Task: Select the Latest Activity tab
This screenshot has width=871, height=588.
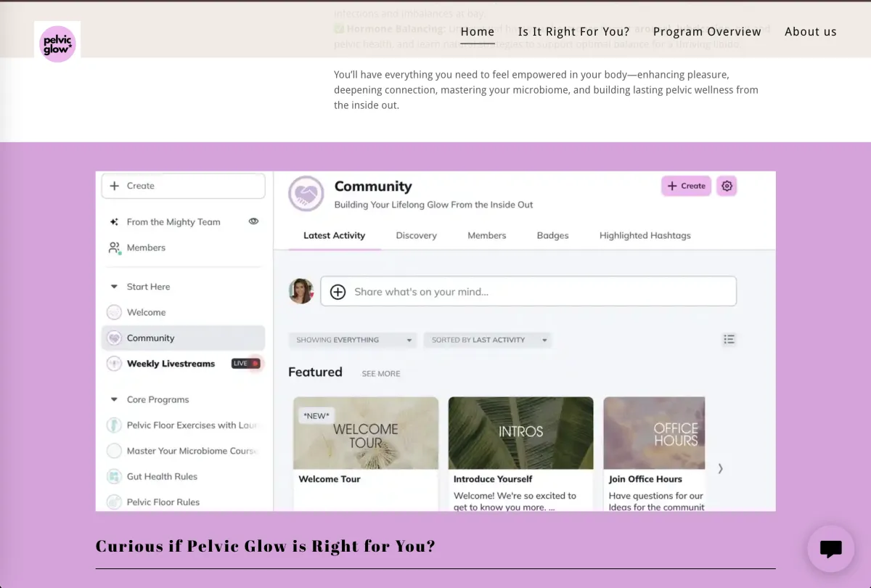Action: 334,235
